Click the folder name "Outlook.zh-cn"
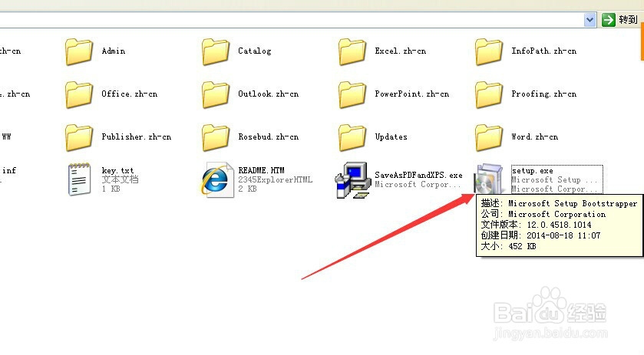The width and height of the screenshot is (644, 355). click(x=268, y=94)
